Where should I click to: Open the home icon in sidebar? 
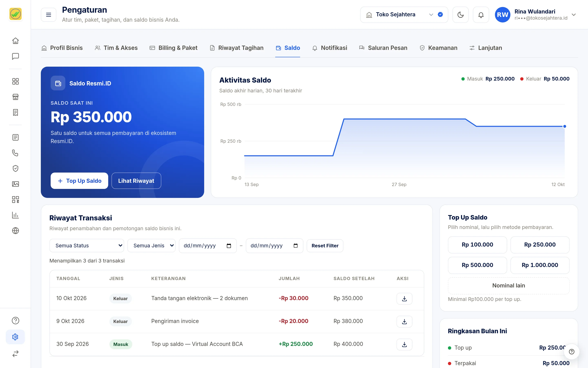tap(15, 41)
